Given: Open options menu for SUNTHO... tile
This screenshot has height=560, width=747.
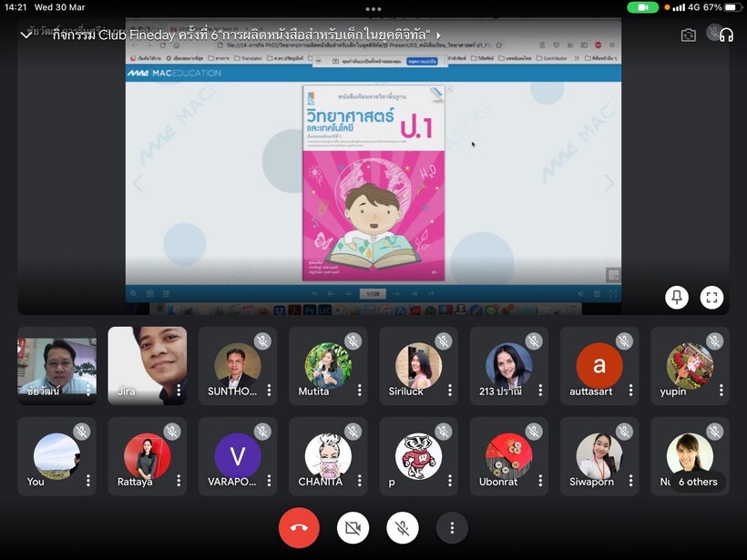Looking at the screenshot, I should pyautogui.click(x=269, y=391).
